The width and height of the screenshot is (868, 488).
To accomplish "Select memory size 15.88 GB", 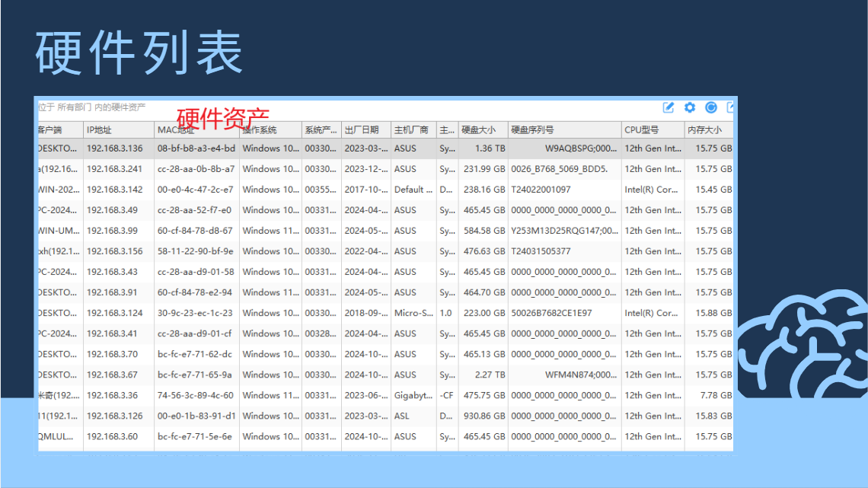I will point(713,313).
